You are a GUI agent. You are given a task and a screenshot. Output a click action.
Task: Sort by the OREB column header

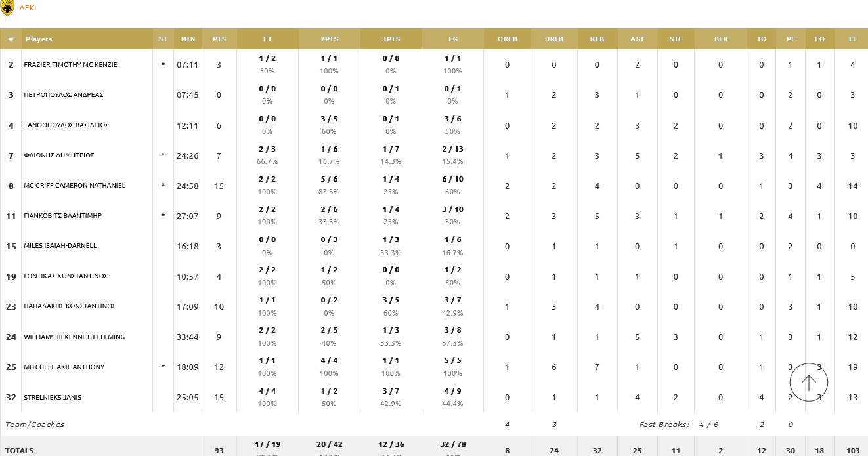tap(507, 39)
